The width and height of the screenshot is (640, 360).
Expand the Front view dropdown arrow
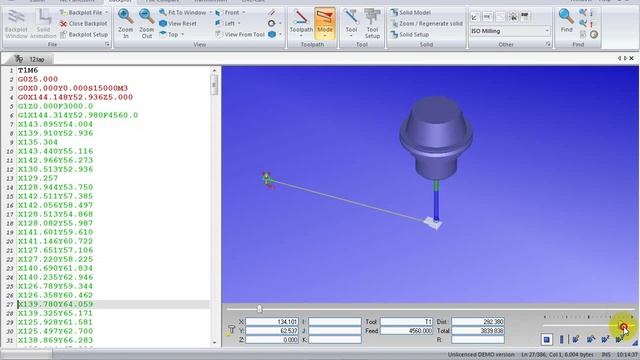(244, 13)
